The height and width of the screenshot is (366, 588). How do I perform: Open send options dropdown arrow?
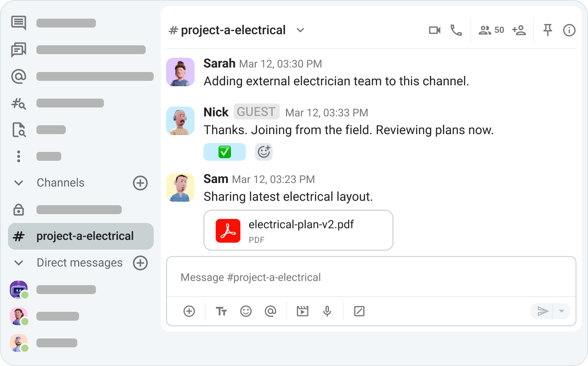tap(561, 311)
